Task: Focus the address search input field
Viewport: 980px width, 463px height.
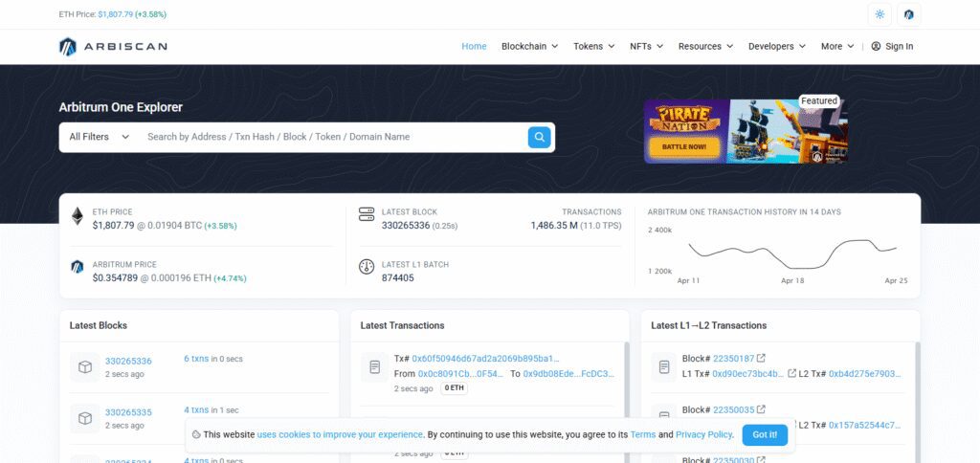Action: (x=334, y=137)
